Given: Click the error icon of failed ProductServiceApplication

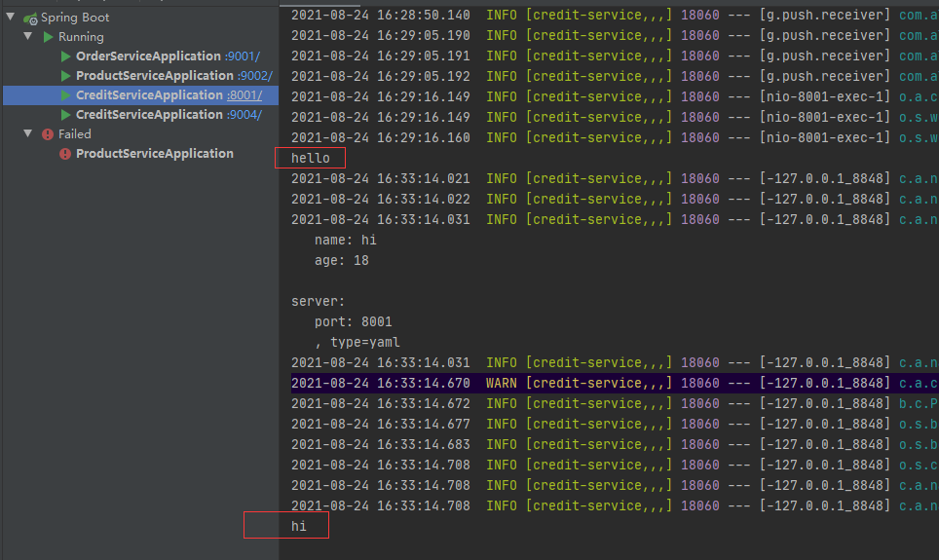Looking at the screenshot, I should tap(65, 154).
